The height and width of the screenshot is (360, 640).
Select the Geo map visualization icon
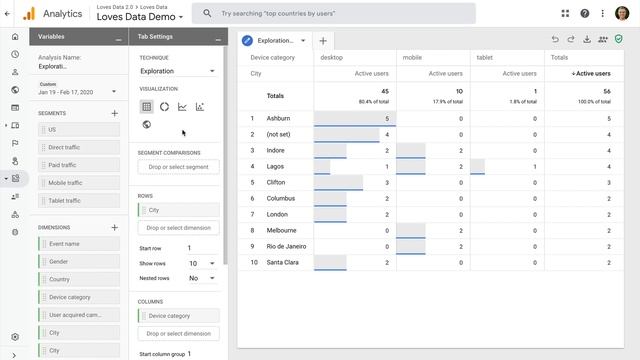tap(147, 124)
